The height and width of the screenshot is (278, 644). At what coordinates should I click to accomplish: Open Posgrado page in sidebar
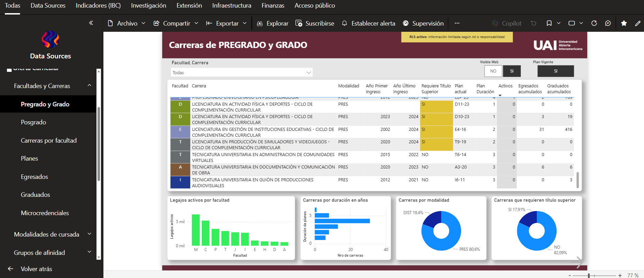tap(33, 122)
